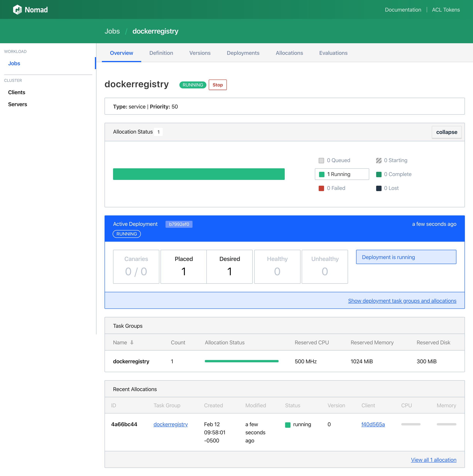The image size is (473, 476).
Task: Click the 300 MiB reserved disk value
Action: click(x=427, y=361)
